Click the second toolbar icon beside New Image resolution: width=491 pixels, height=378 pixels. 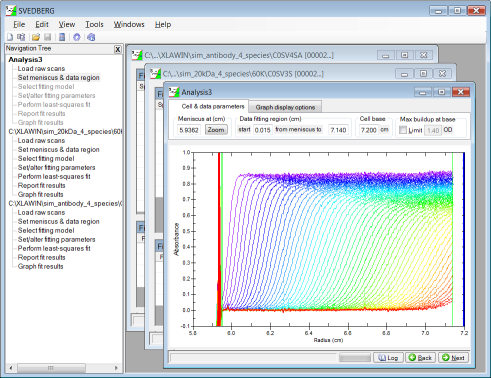[21, 37]
